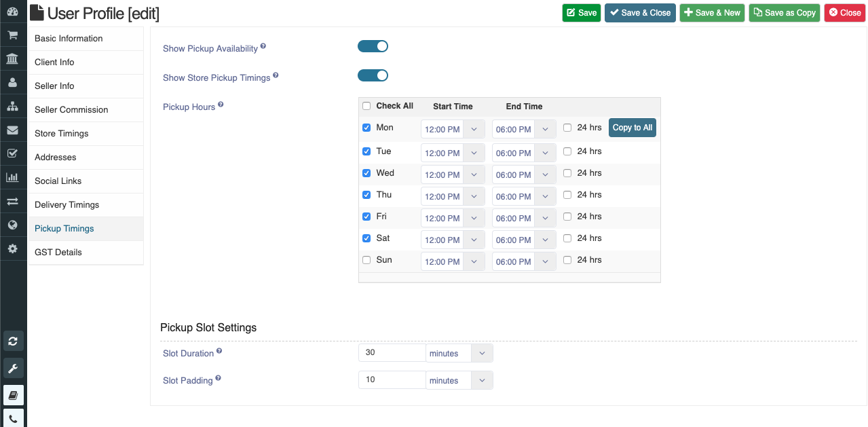Open the Social Links tab
Viewport: 868px width, 427px height.
86,181
